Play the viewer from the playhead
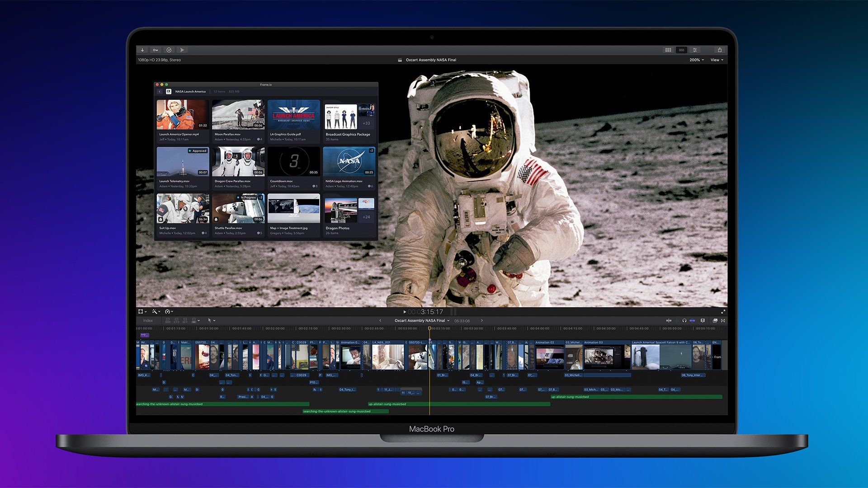 tap(405, 312)
